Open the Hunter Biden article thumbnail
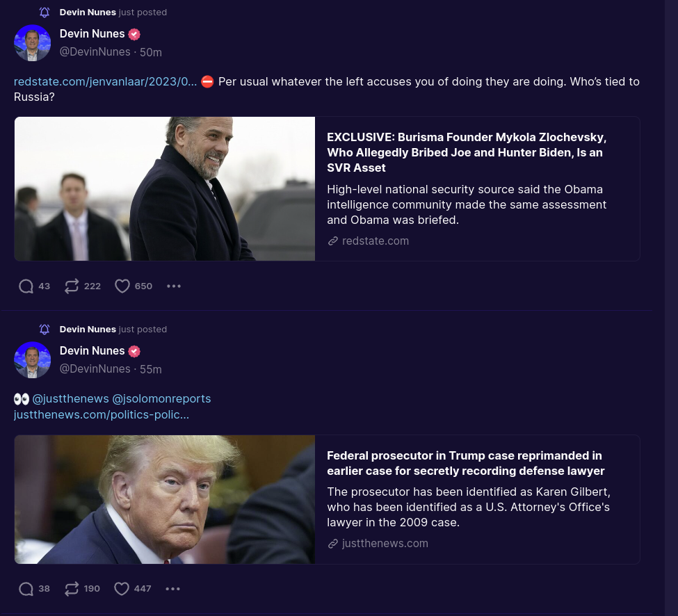The width and height of the screenshot is (678, 616). 165,189
